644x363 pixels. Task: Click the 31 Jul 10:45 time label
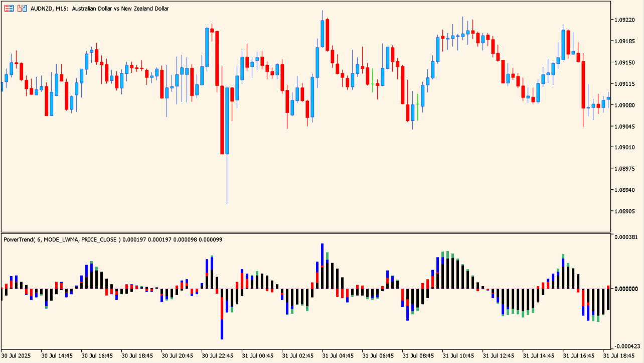pos(458,355)
